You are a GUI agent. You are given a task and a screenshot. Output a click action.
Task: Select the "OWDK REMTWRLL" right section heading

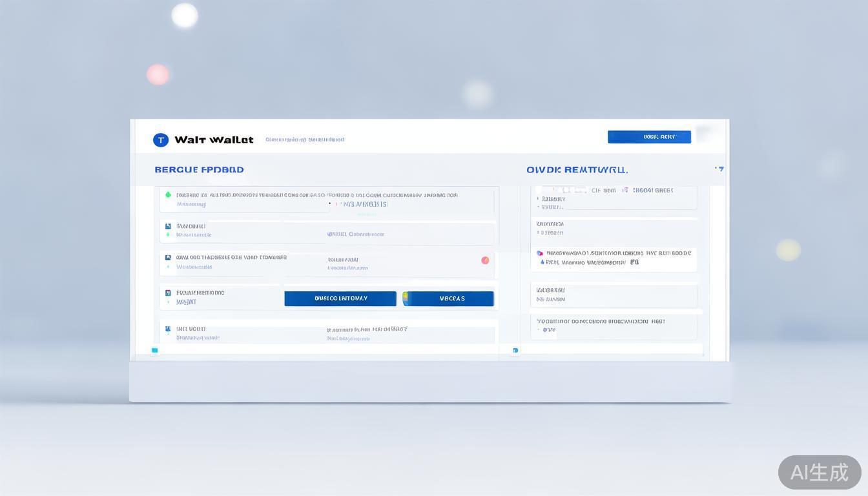point(577,170)
